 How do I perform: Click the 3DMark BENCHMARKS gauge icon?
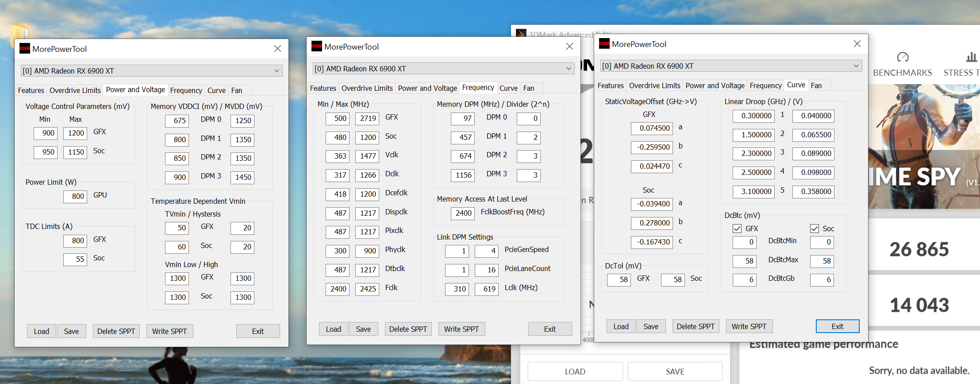903,57
